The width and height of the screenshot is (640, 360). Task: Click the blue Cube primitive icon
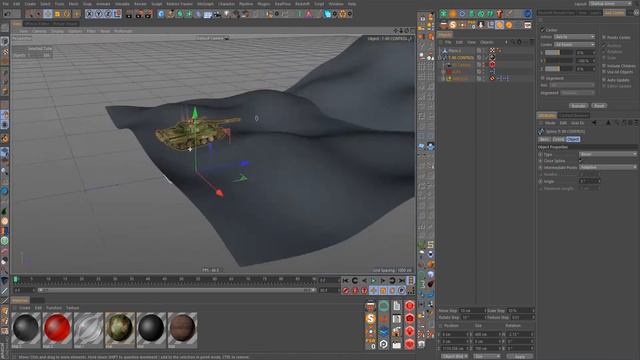pyautogui.click(x=161, y=14)
